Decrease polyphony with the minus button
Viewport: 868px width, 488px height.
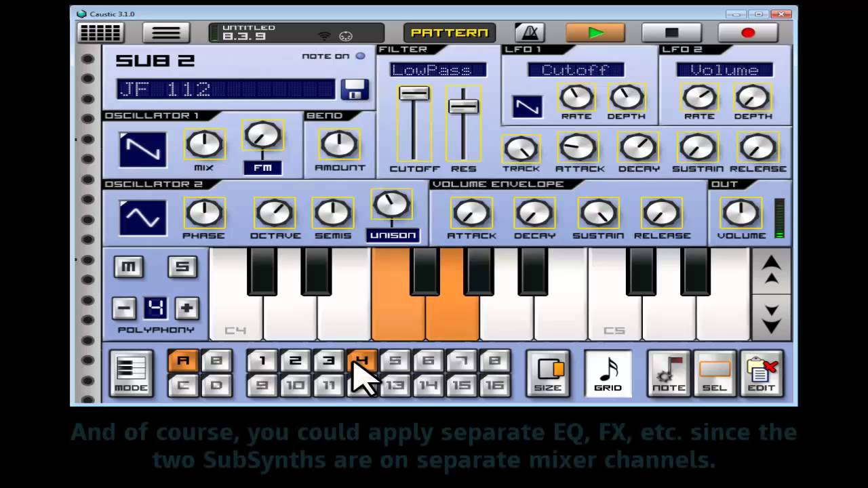click(x=124, y=308)
